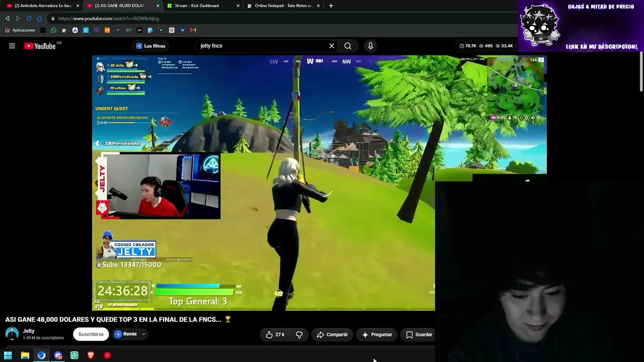Save the video with Guardar

coord(419,334)
